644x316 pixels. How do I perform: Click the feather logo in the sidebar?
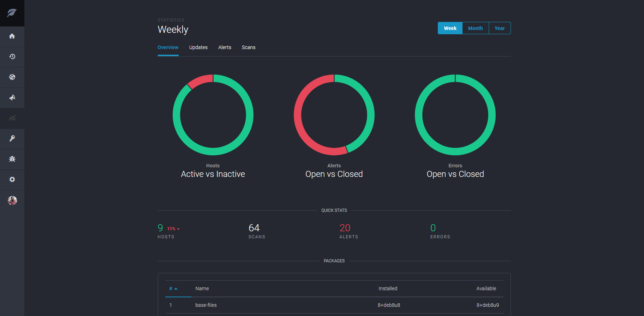pyautogui.click(x=12, y=13)
